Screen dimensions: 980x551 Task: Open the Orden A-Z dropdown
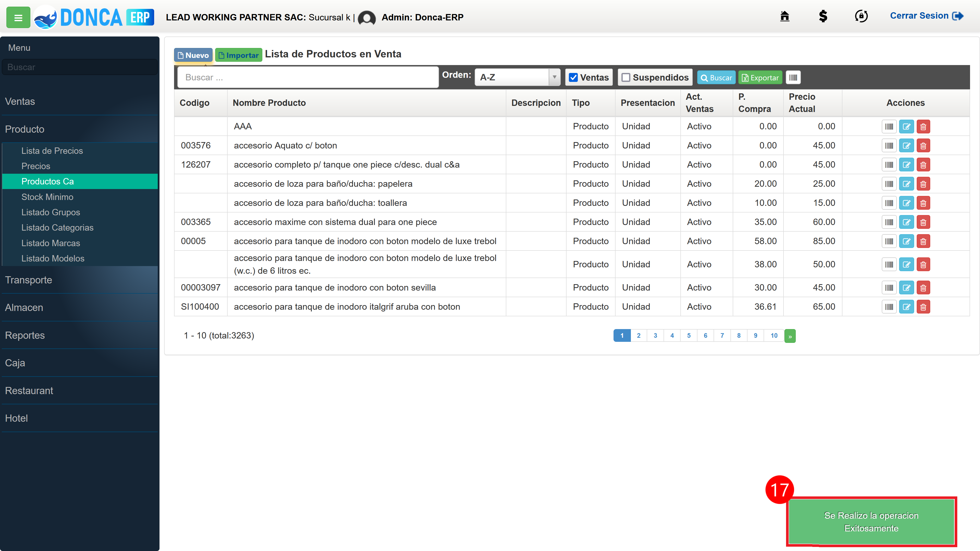[517, 77]
